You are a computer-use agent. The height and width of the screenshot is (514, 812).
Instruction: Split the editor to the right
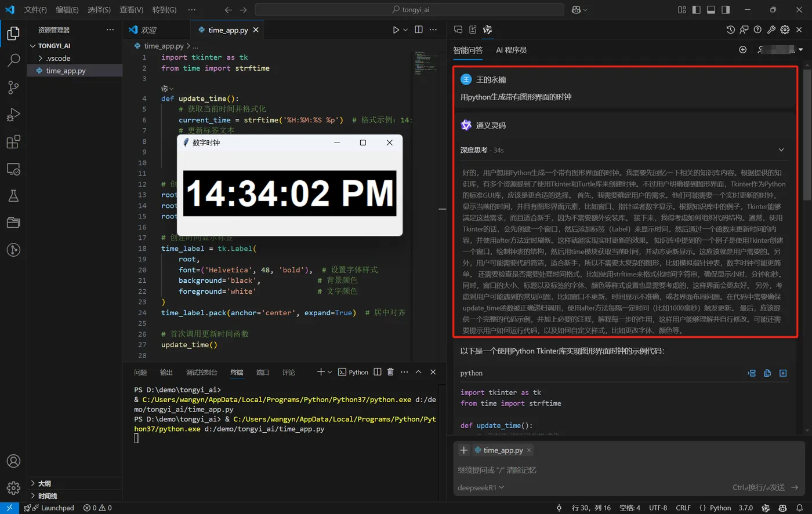(x=419, y=30)
